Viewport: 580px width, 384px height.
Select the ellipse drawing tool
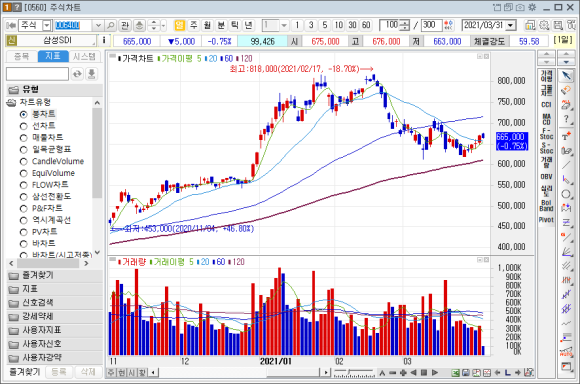coord(566,194)
